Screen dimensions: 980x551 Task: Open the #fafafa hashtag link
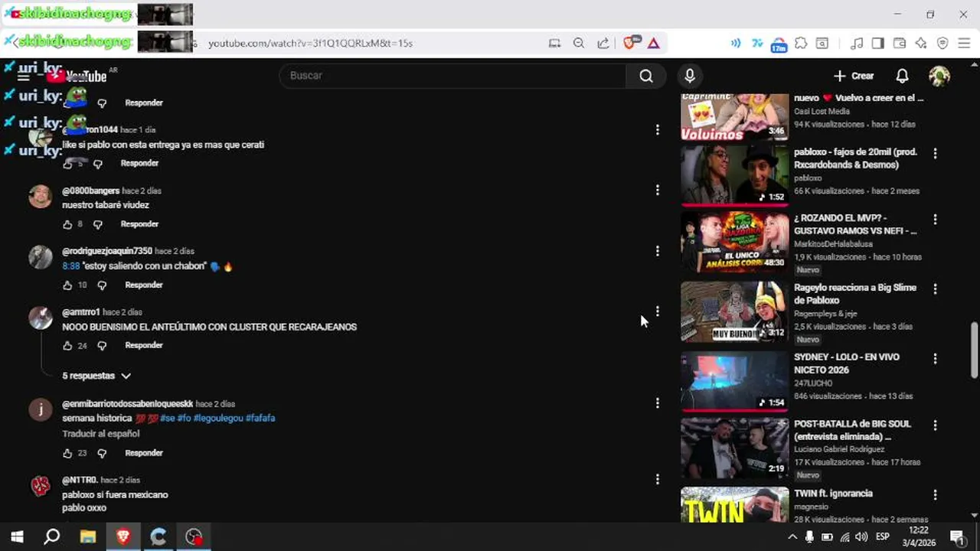pyautogui.click(x=260, y=418)
